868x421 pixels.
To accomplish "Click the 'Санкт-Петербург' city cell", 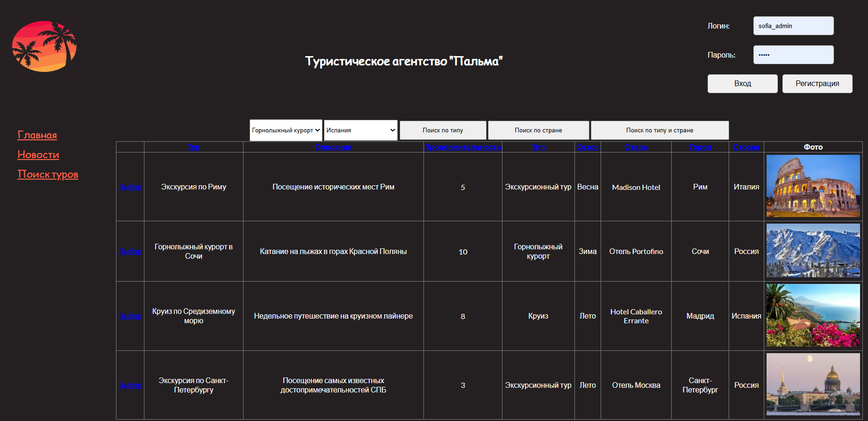I will tap(700, 385).
